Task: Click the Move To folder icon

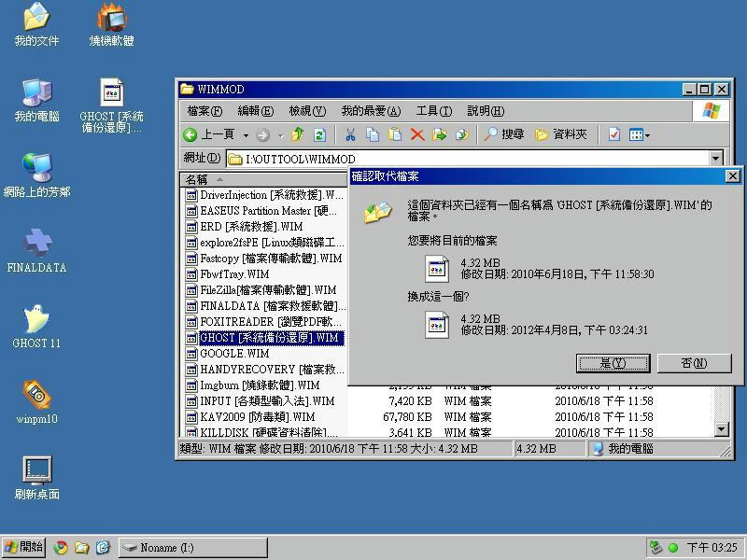Action: point(439,134)
